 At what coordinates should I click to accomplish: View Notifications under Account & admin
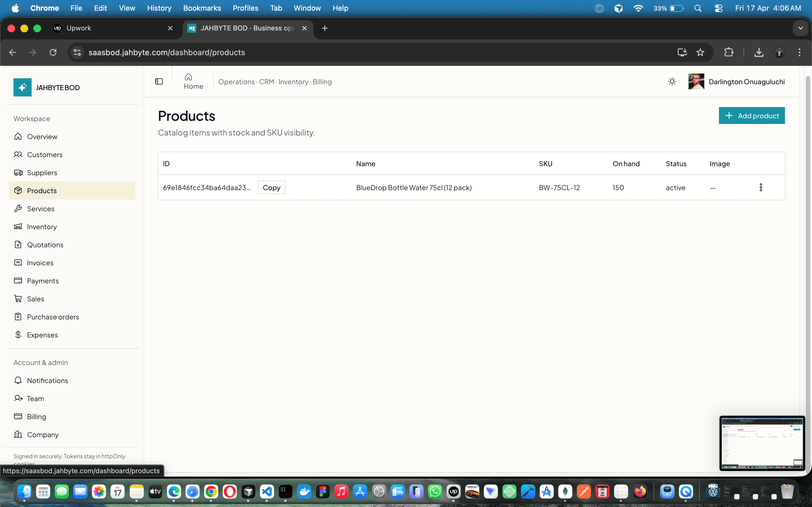coord(48,381)
